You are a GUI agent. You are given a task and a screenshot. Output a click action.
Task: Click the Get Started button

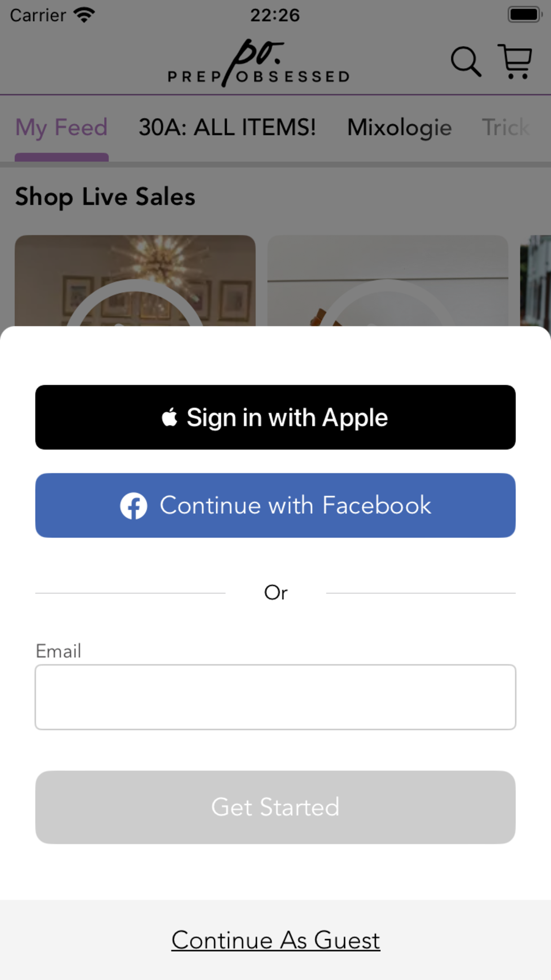[275, 807]
